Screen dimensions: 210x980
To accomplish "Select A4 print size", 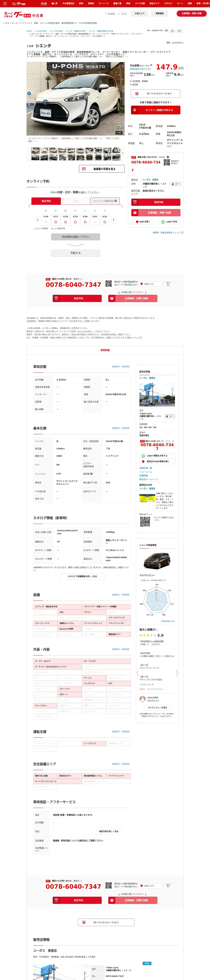I will [x=172, y=31].
